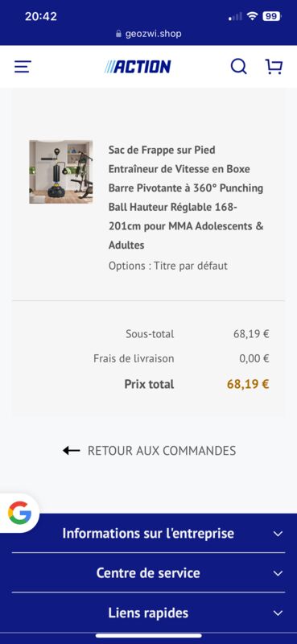Screen dimensions: 297x644
Task: Open the shopping cart icon
Action: coord(274,67)
